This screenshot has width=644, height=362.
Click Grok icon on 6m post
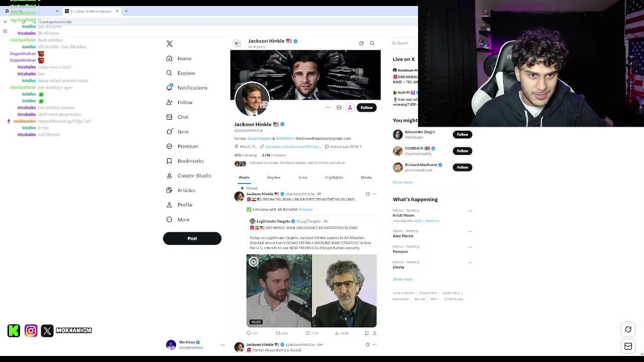(367, 345)
